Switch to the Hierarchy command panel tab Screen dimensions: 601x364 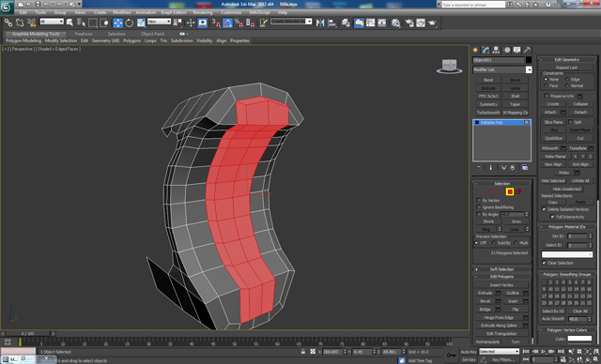[x=497, y=50]
